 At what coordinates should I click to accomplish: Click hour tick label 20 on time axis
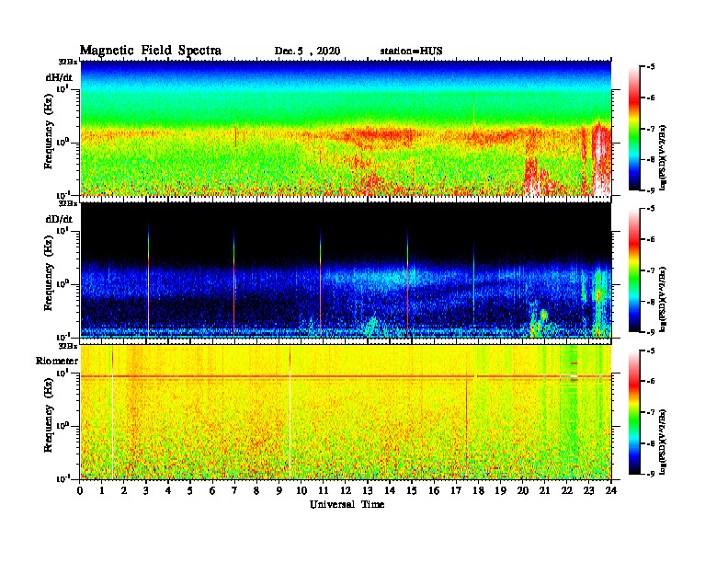coord(523,490)
